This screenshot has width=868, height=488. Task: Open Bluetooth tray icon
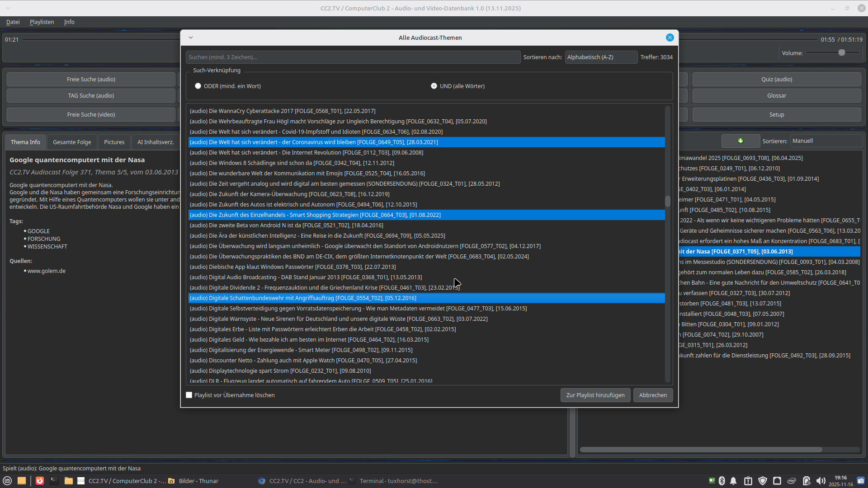(x=722, y=481)
